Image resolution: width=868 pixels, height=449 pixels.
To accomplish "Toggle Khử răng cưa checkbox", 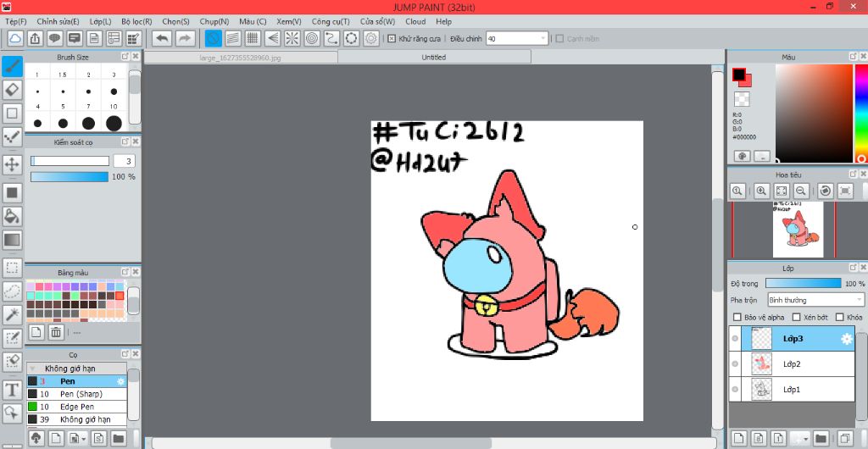I will click(x=392, y=39).
